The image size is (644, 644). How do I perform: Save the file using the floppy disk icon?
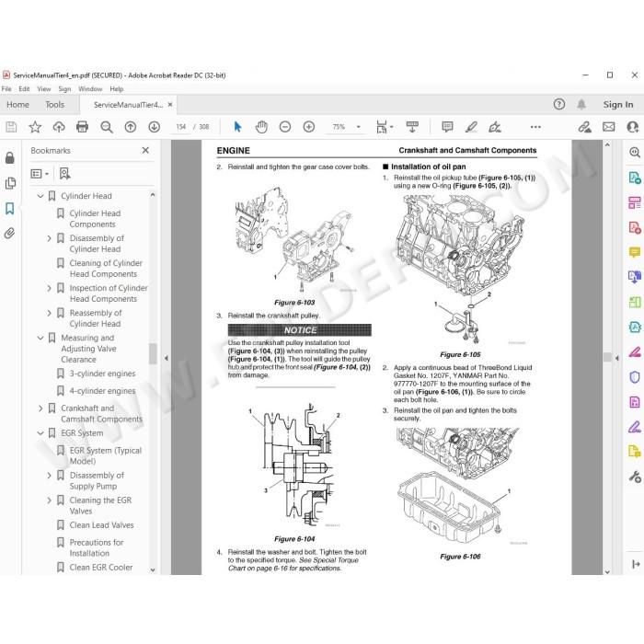point(11,127)
